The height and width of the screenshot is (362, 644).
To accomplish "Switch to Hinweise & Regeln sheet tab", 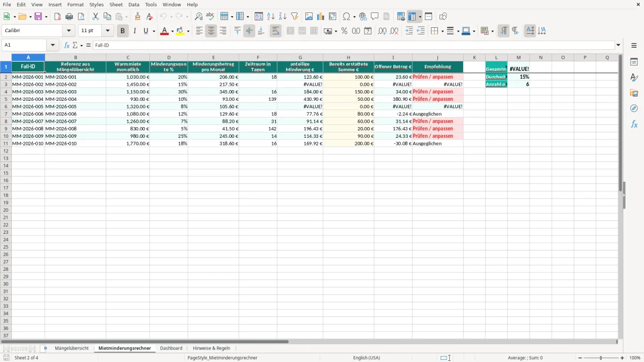I will click(x=211, y=349).
